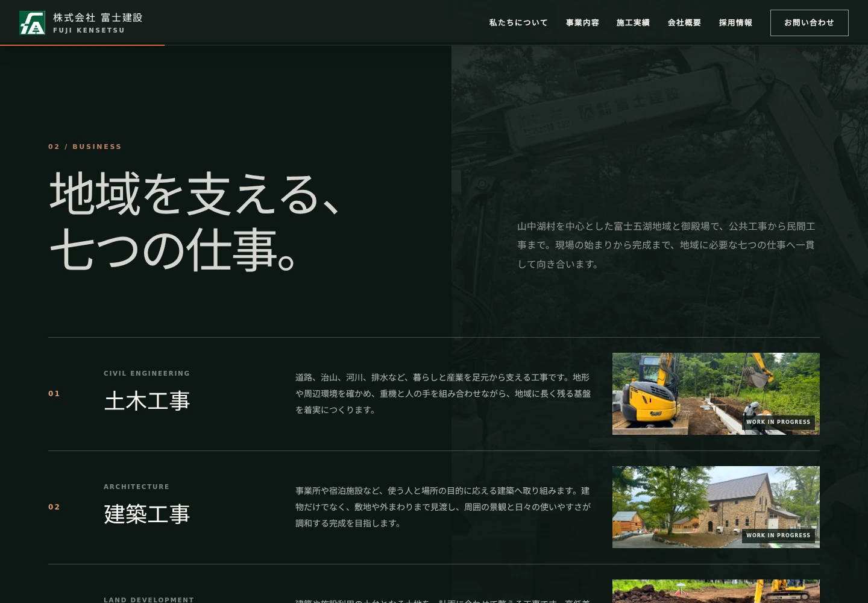Open the excavator photo for 土木工事
Image resolution: width=868 pixels, height=603 pixels.
716,394
